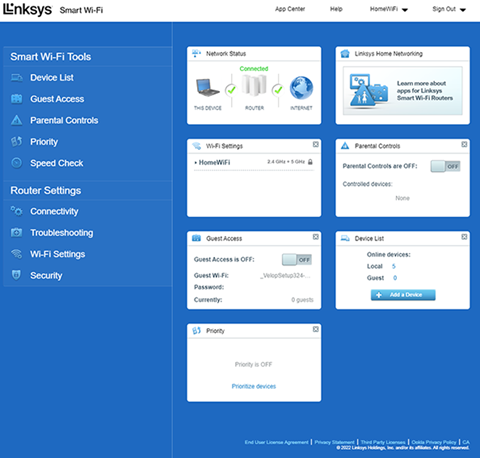Open the HomeWiFi dropdown in header
The height and width of the screenshot is (458, 480).
[389, 9]
